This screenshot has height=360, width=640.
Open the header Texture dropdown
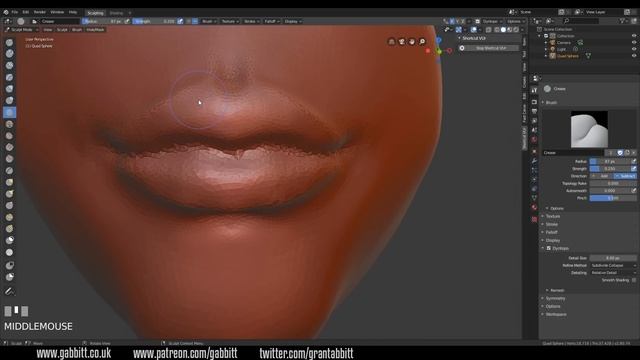pos(230,21)
